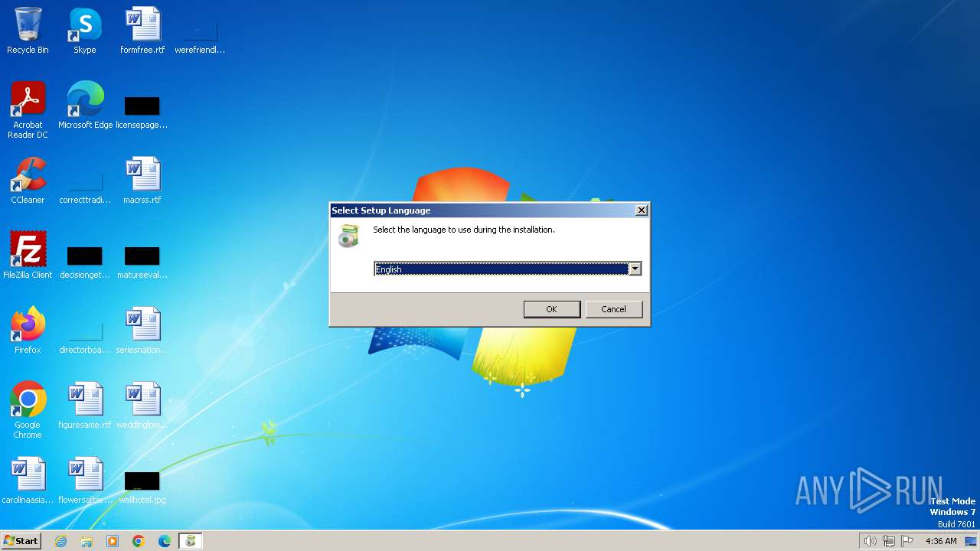Select the matureeval... desktop file
Viewport: 980px width, 551px height.
[142, 262]
